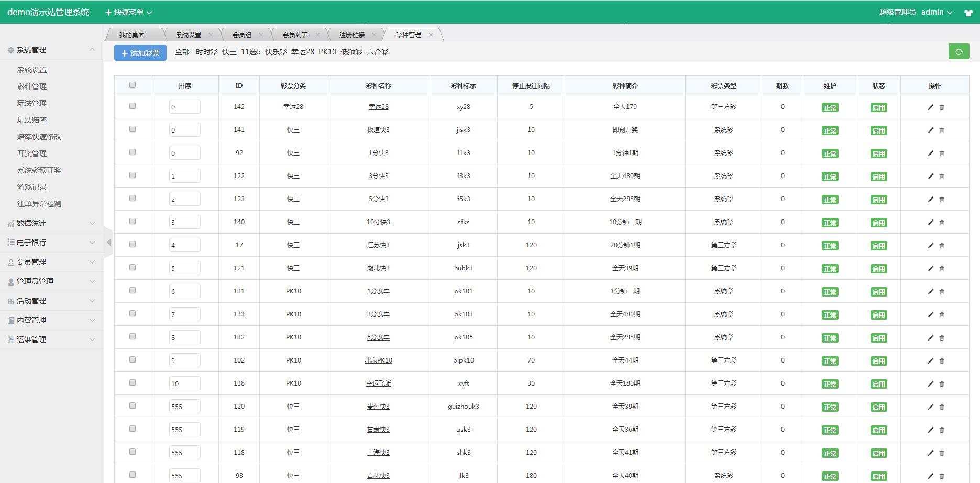Open the admin account dropdown
Screen dimensions: 980x483
point(937,12)
